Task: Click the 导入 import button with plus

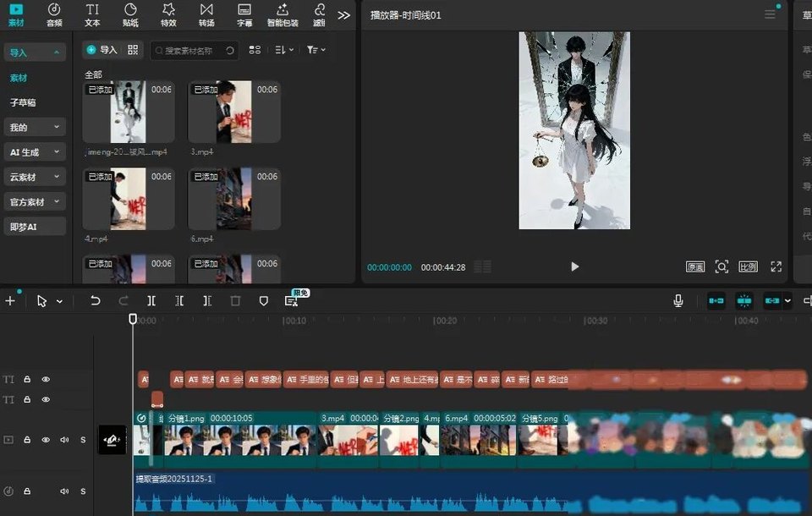Action: tap(102, 50)
